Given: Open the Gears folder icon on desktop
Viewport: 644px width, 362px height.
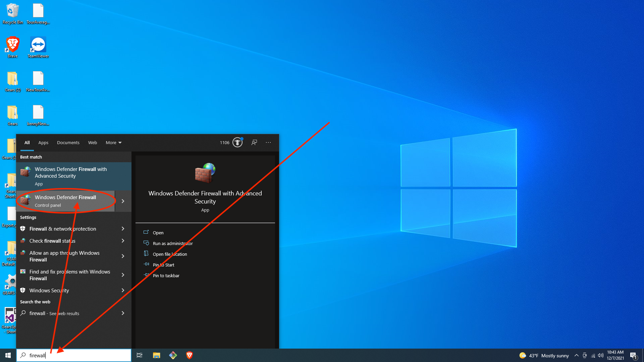Looking at the screenshot, I should point(13,115).
